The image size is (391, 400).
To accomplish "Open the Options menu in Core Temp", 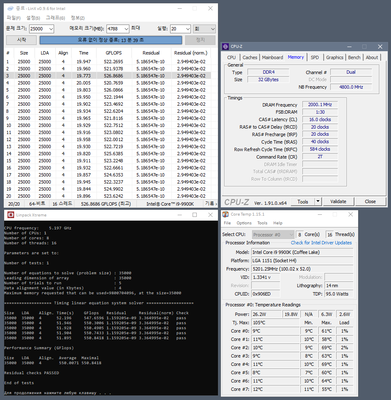I will coord(244,223).
